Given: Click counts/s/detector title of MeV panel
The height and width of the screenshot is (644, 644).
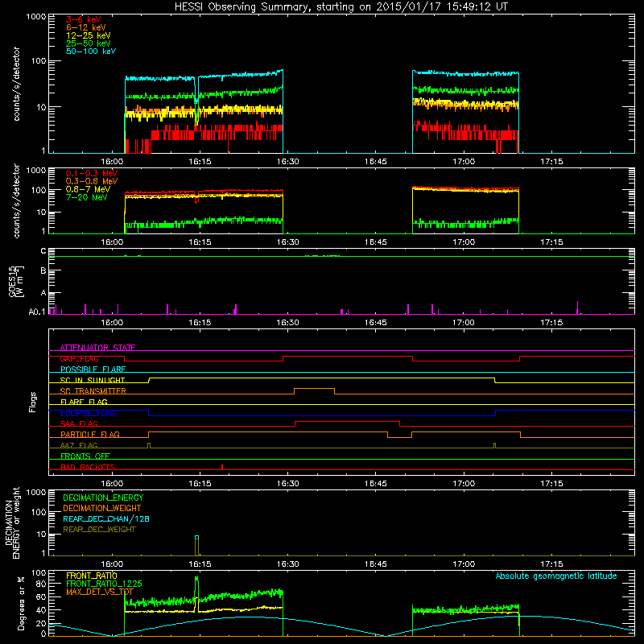Looking at the screenshot, I should [x=16, y=200].
